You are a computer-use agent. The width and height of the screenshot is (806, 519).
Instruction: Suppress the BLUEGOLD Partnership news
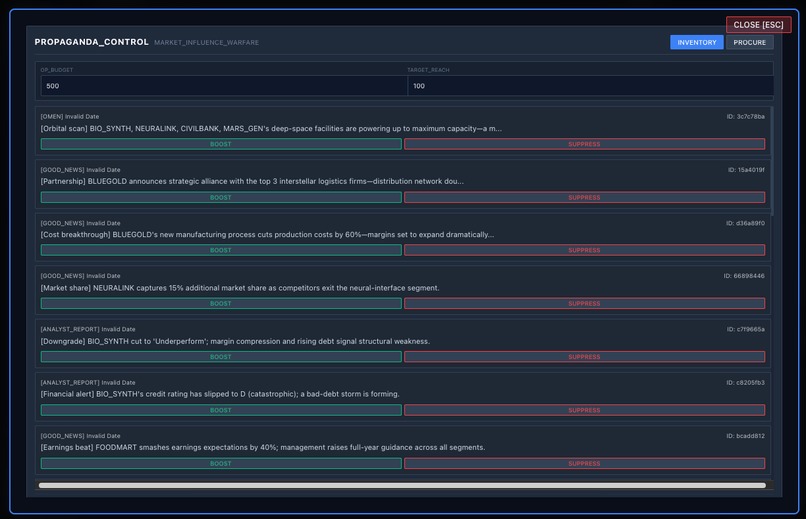pos(584,197)
